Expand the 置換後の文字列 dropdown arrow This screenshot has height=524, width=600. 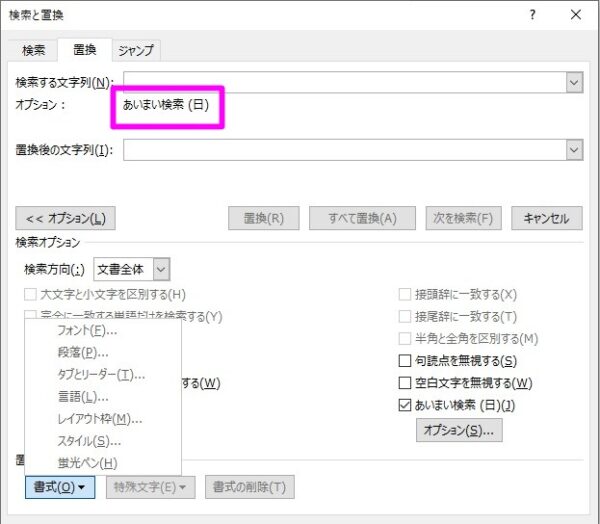pyautogui.click(x=574, y=150)
